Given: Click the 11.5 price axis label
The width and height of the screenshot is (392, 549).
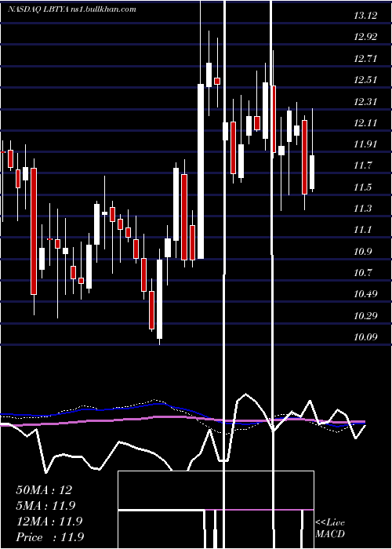Looking at the screenshot, I should (x=362, y=187).
